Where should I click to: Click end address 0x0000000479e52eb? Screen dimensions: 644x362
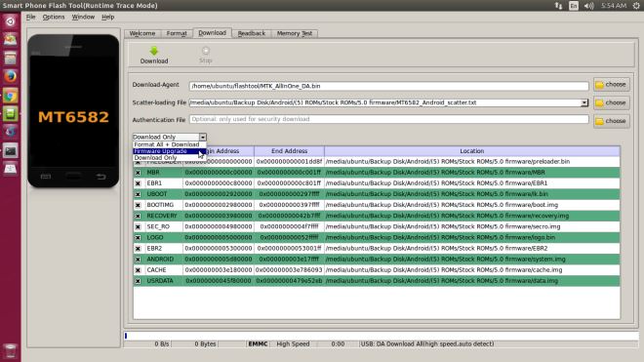(x=289, y=281)
